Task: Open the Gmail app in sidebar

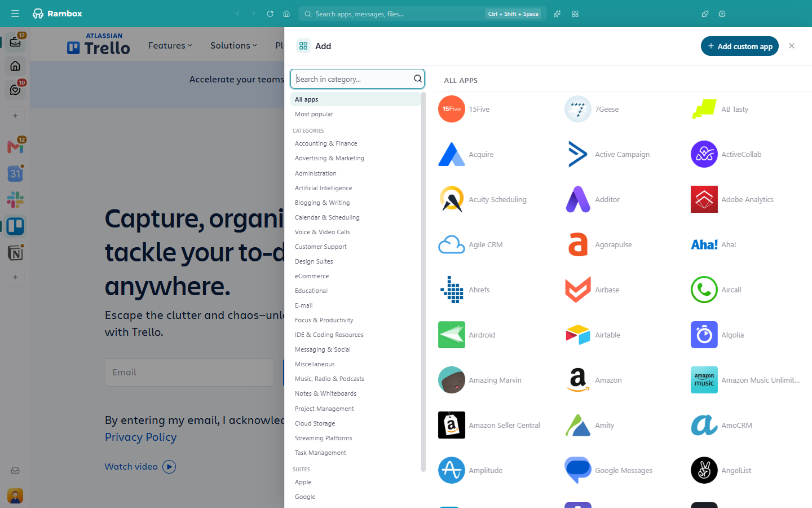Action: [x=15, y=147]
